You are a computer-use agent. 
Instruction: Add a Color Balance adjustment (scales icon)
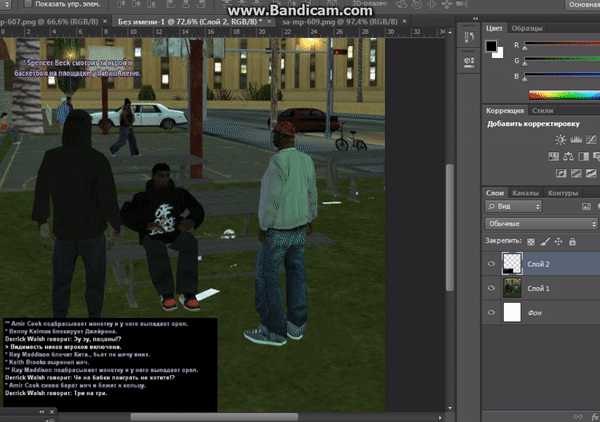[568, 156]
